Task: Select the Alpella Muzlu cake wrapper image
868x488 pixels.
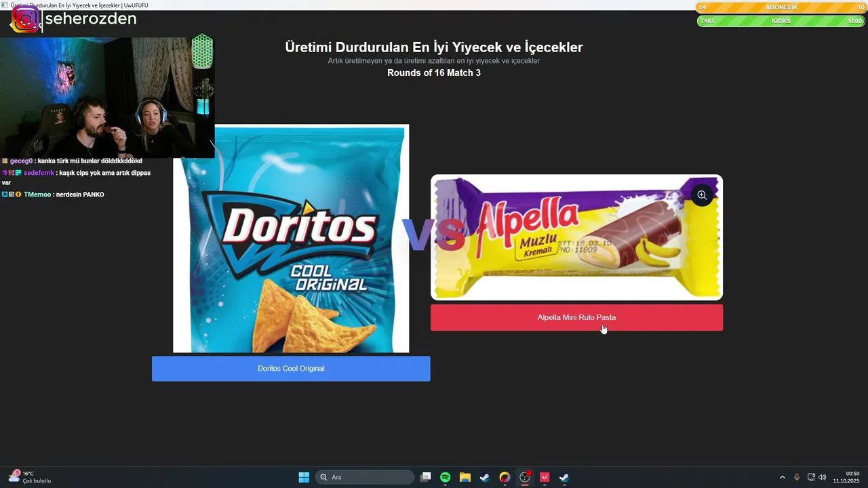Action: tap(576, 237)
